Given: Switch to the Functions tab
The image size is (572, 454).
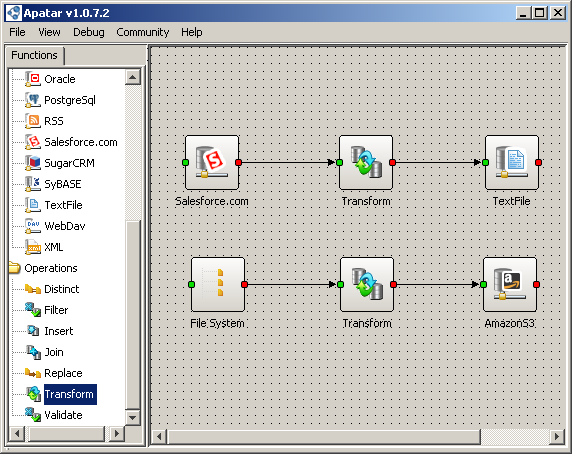Looking at the screenshot, I should 35,55.
